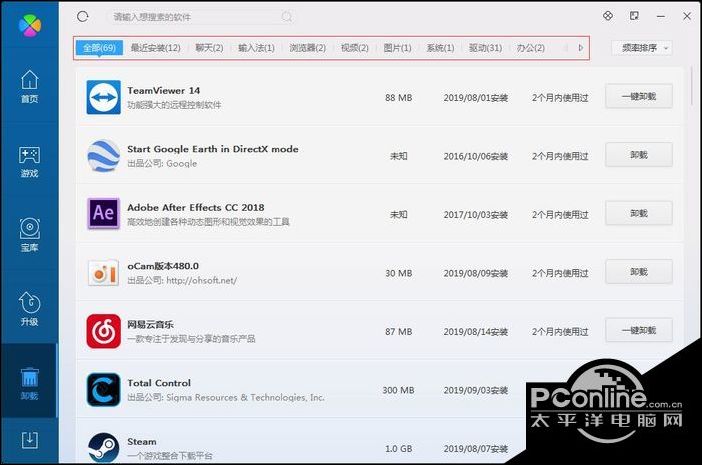
Task: Switch to the 图片(1) tab
Action: tap(398, 48)
